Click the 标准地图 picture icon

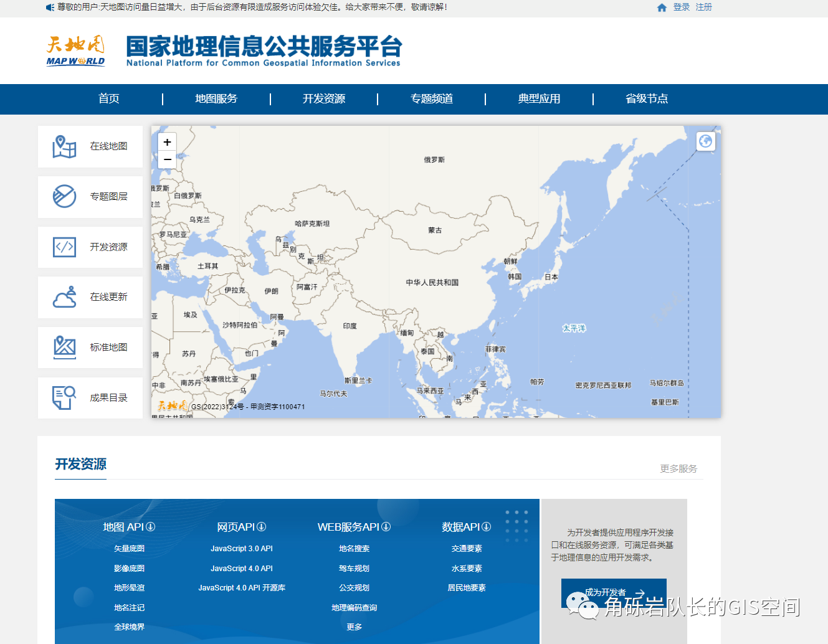(64, 348)
